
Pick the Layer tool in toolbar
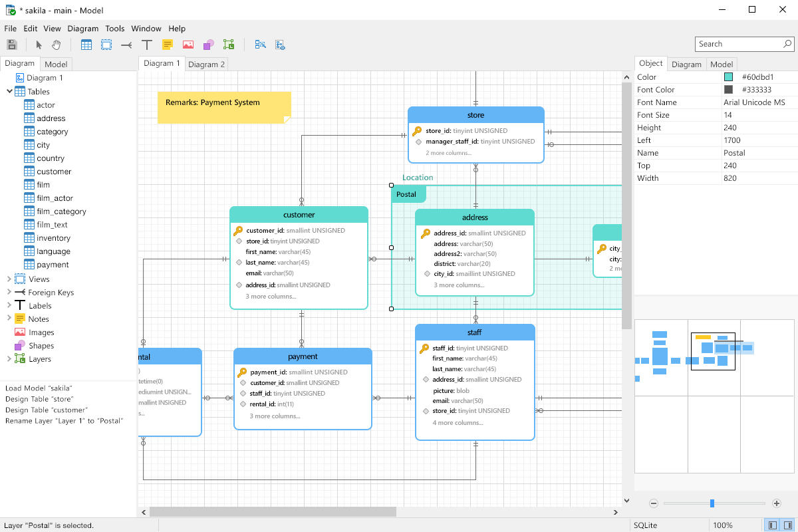(x=229, y=45)
